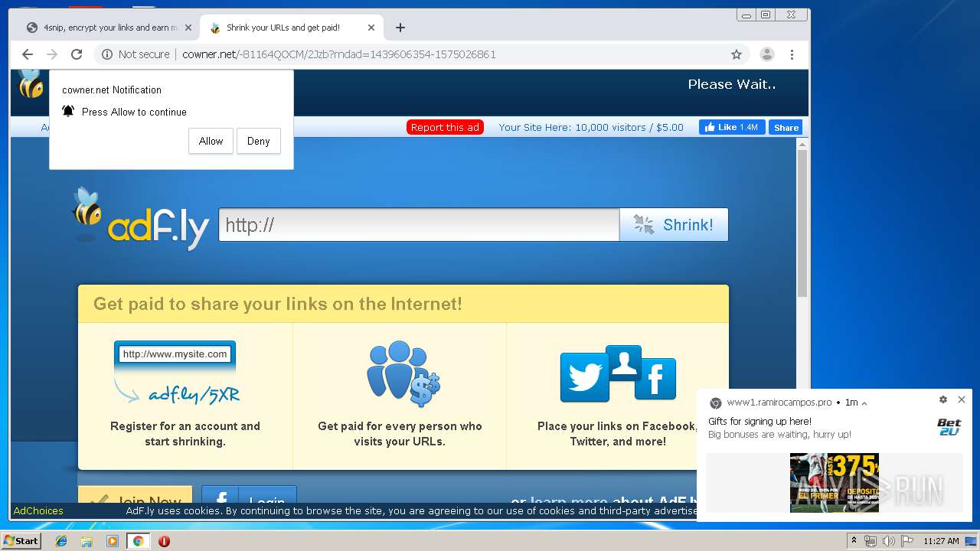This screenshot has height=551, width=980.
Task: Close the 4snip tab
Action: pyautogui.click(x=188, y=28)
